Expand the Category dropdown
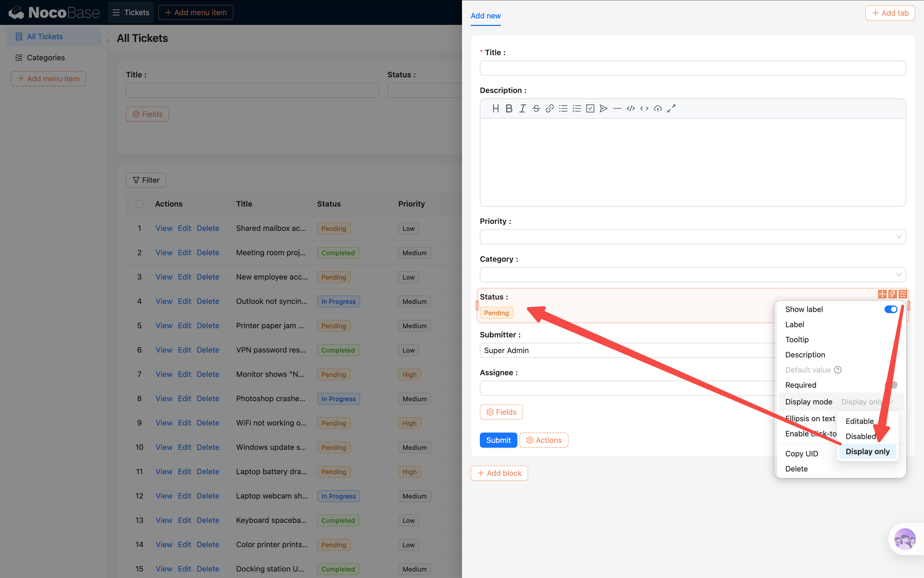924x578 pixels. tap(692, 274)
